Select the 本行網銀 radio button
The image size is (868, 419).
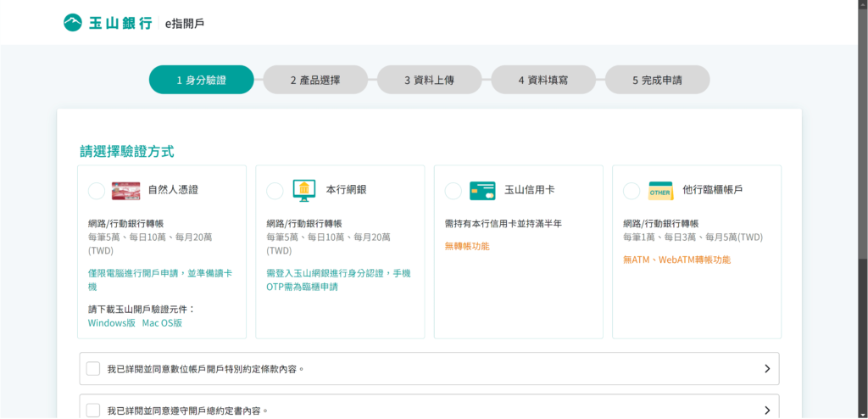pyautogui.click(x=275, y=191)
